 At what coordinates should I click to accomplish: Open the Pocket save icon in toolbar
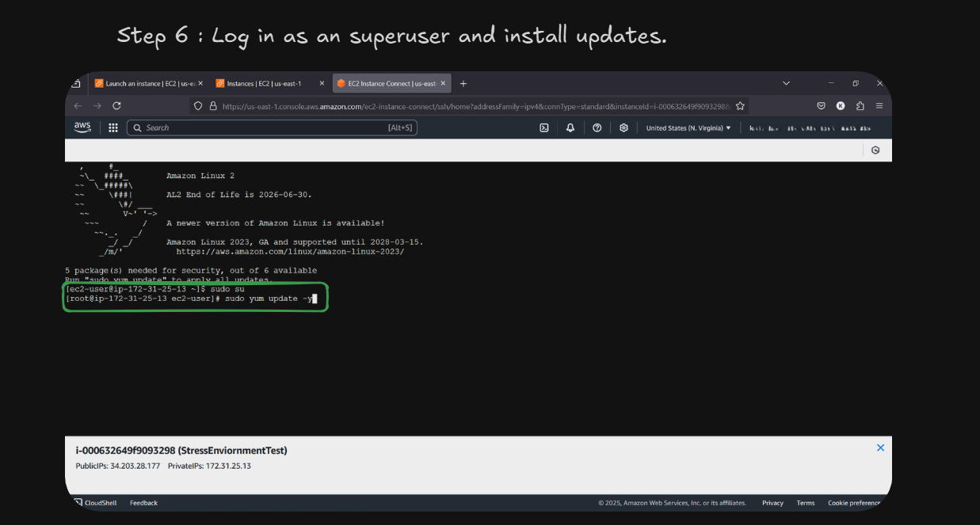coord(822,105)
